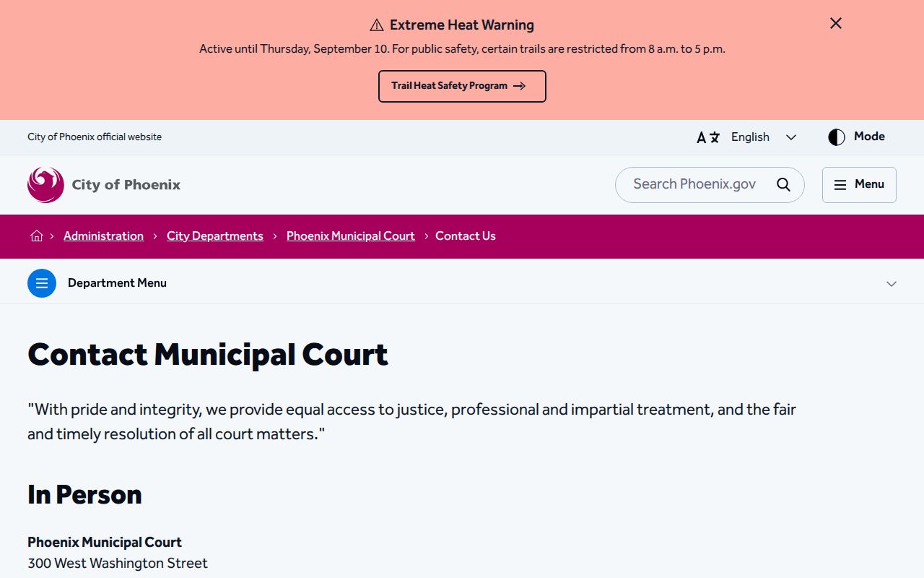Expand the Department Menu chevron

pos(892,284)
